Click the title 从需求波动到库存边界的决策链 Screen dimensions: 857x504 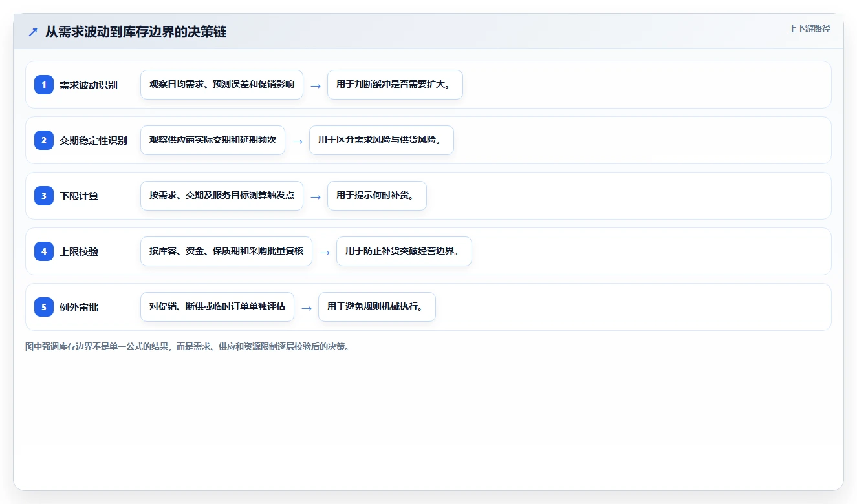click(136, 32)
